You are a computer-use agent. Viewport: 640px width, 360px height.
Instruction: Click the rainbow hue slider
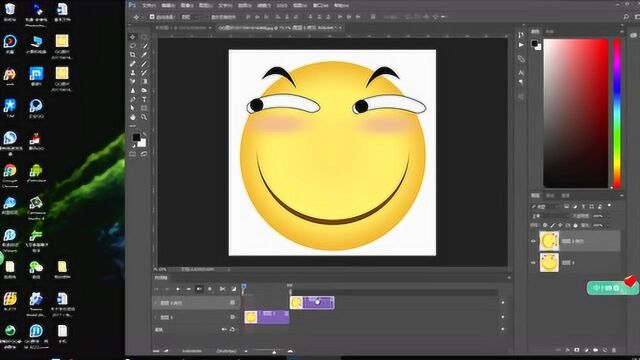coord(617,113)
